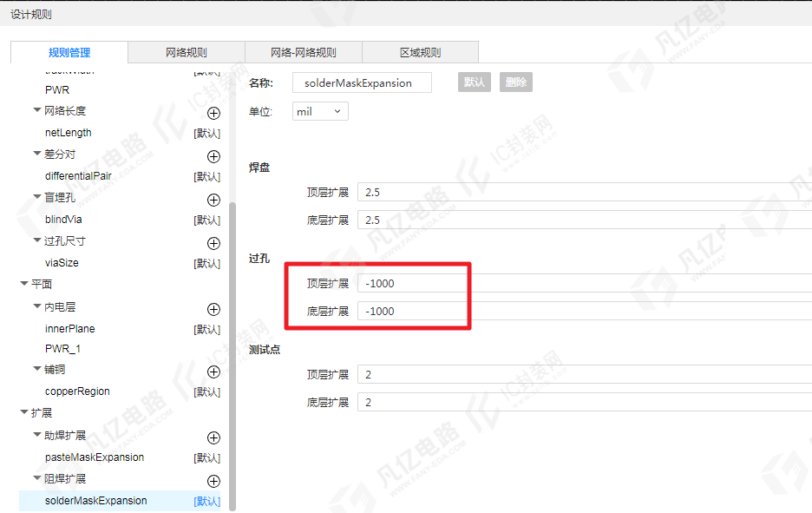Select the netLength rule

[x=68, y=133]
